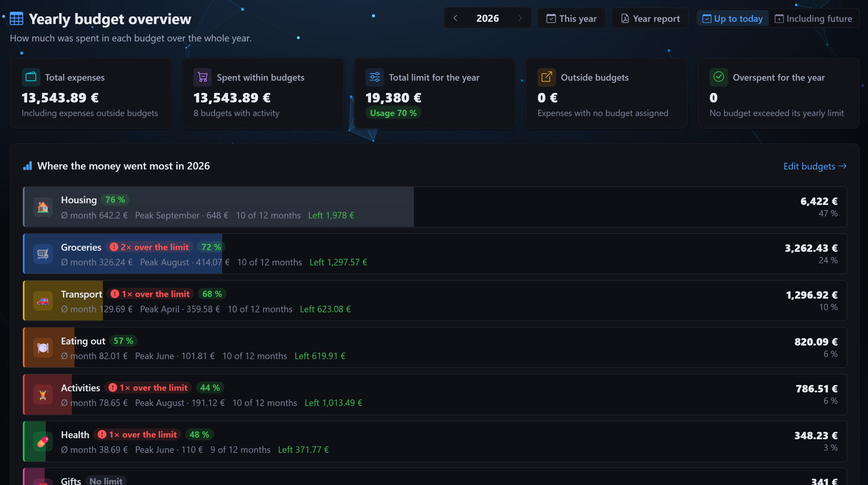This screenshot has width=868, height=485.
Task: Open the Housing budget row
Action: [x=435, y=207]
